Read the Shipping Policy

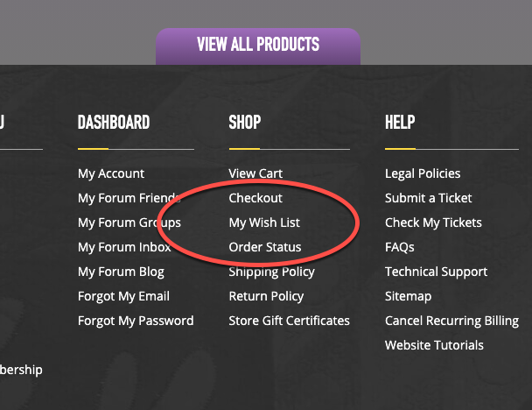click(x=271, y=272)
